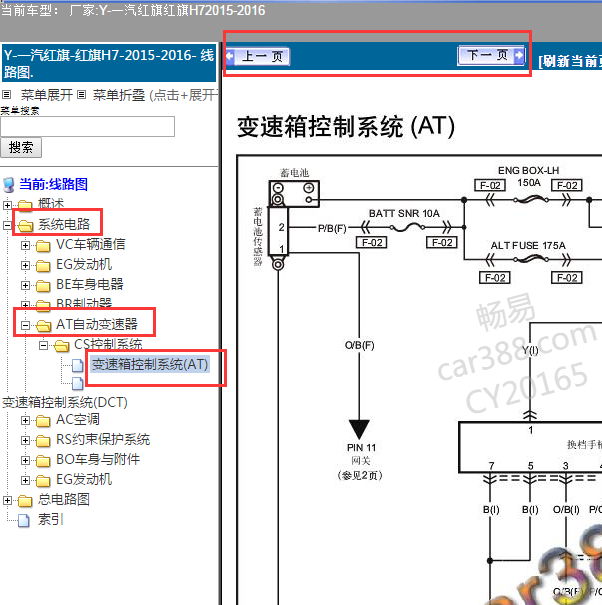602x605 pixels.
Task: Click the VC车辆通信 folder icon
Action: tap(43, 245)
